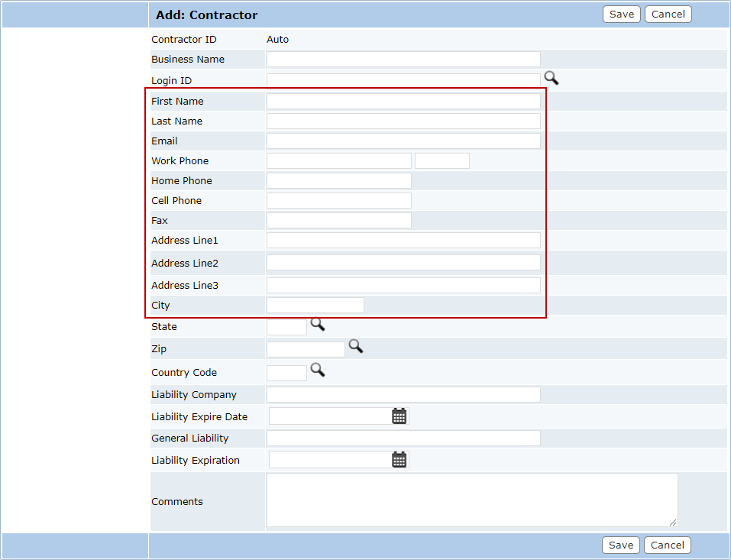Select the Last Name input box
731x560 pixels.
point(403,121)
